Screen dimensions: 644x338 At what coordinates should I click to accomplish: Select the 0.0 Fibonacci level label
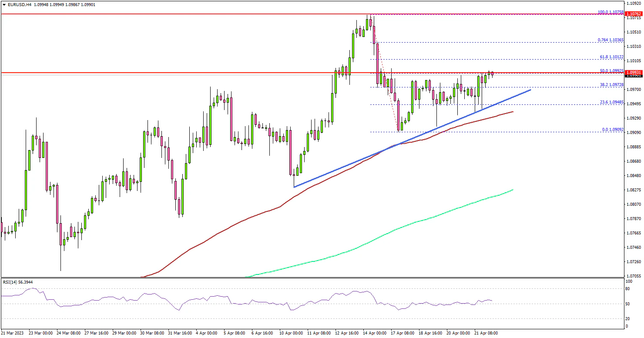(x=612, y=130)
